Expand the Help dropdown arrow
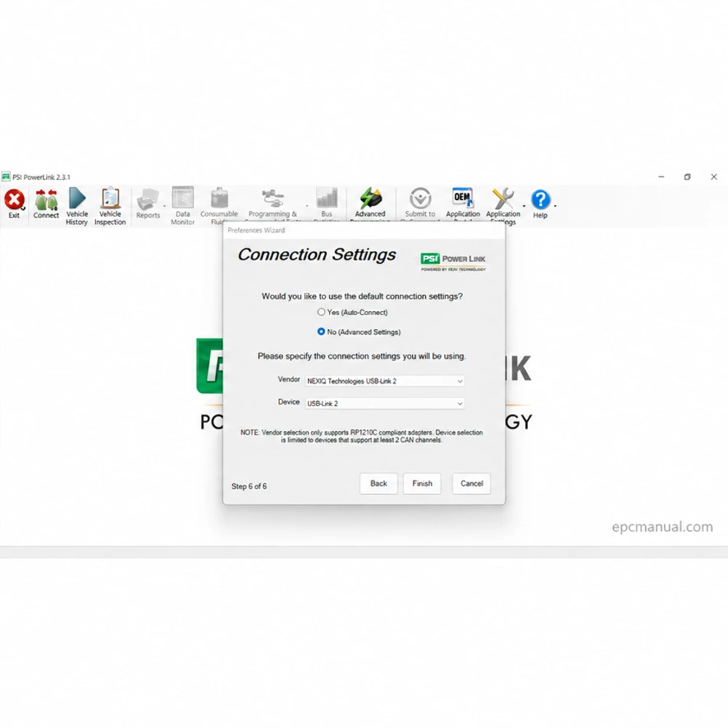 point(555,206)
